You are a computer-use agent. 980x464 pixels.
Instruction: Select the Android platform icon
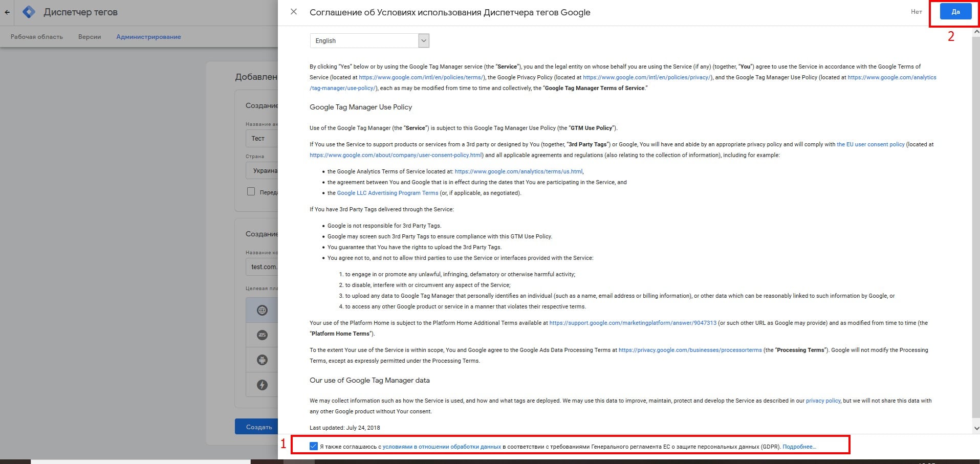point(262,360)
